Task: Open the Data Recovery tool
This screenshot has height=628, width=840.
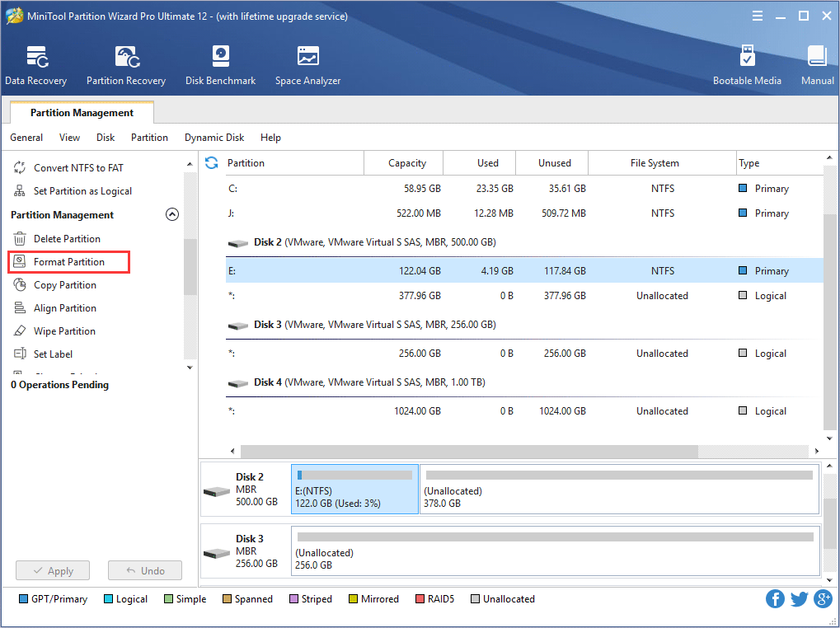Action: (x=35, y=64)
